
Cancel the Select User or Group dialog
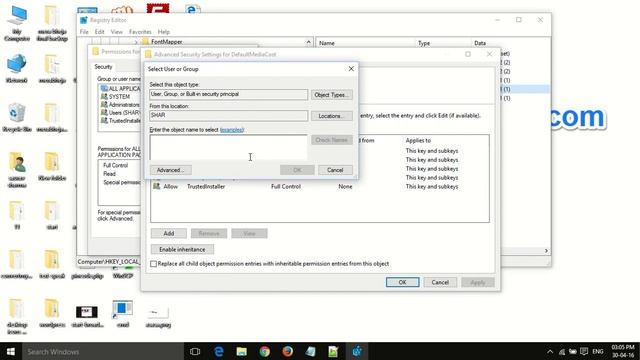pos(335,170)
